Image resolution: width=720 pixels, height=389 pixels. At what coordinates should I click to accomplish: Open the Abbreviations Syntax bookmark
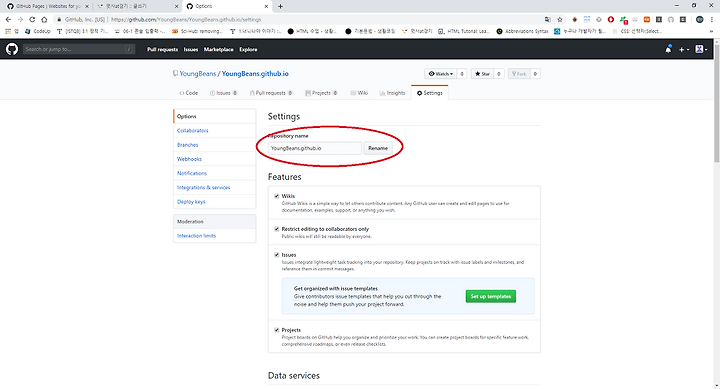(x=523, y=31)
